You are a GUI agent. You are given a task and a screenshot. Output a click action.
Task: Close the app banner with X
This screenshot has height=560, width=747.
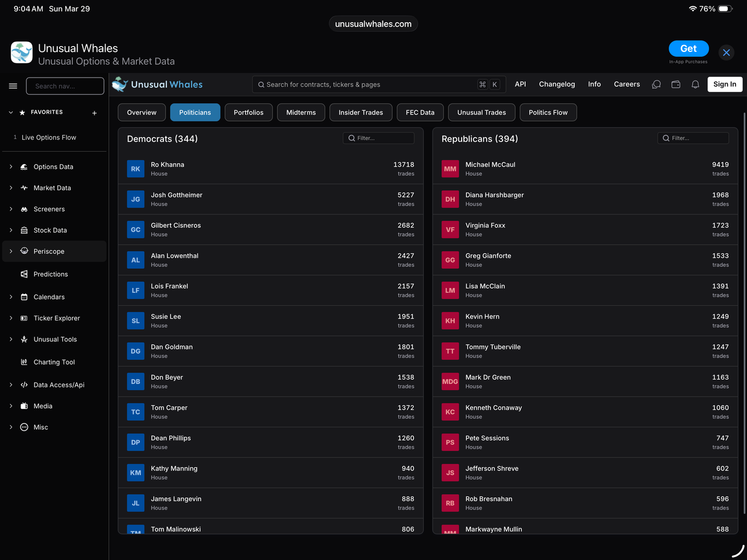727,52
